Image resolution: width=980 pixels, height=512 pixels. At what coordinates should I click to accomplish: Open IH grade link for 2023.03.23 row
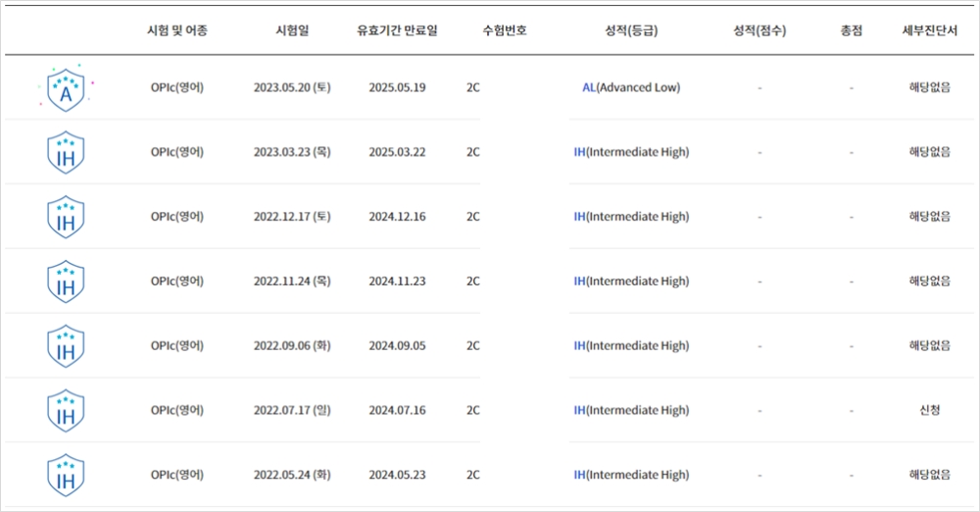[631, 152]
